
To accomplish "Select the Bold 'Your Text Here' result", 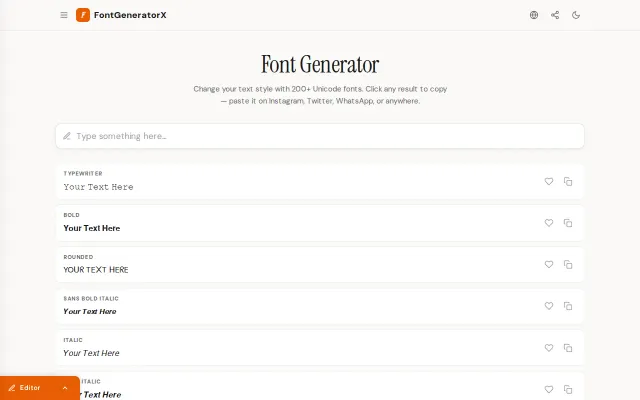I will click(92, 228).
